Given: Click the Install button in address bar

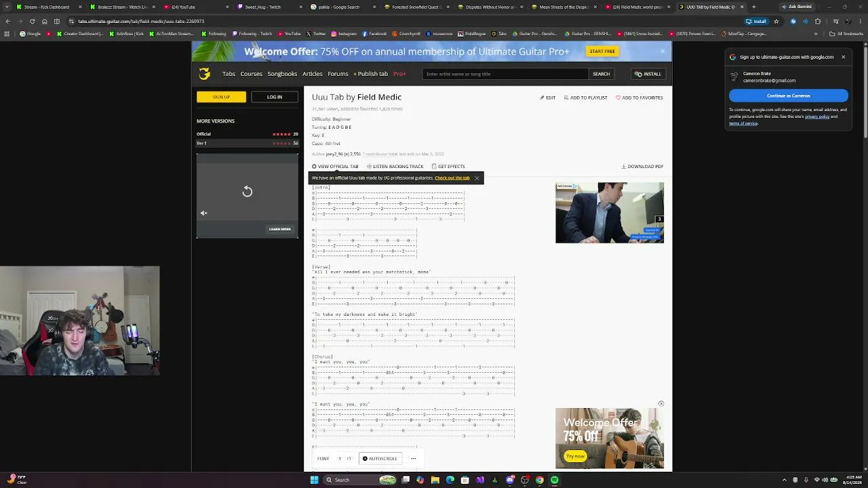Looking at the screenshot, I should tap(756, 21).
